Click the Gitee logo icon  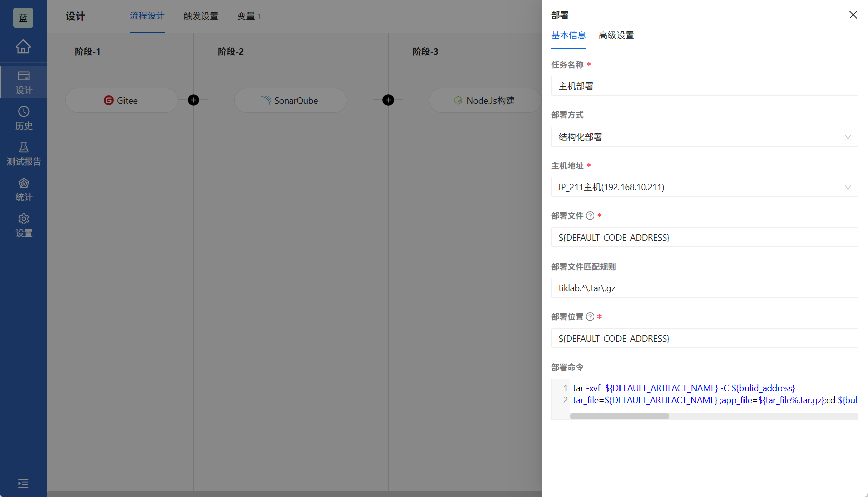pyautogui.click(x=109, y=100)
